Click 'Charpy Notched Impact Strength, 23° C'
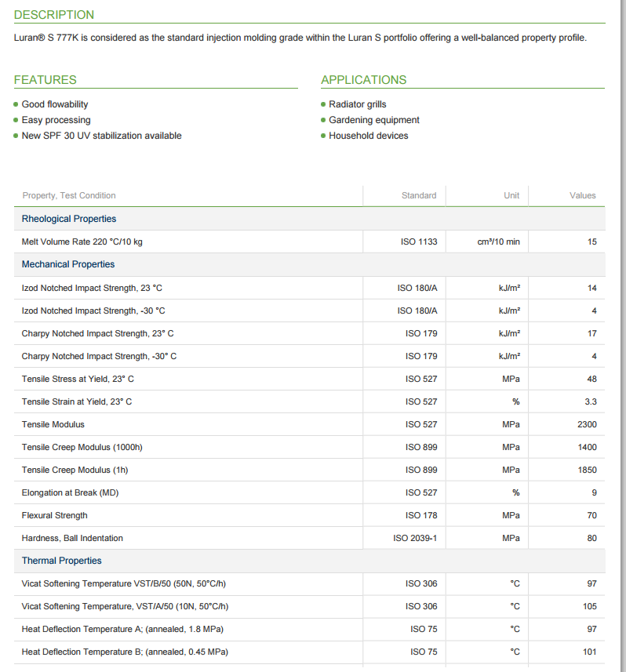Image resolution: width=626 pixels, height=672 pixels. point(98,333)
